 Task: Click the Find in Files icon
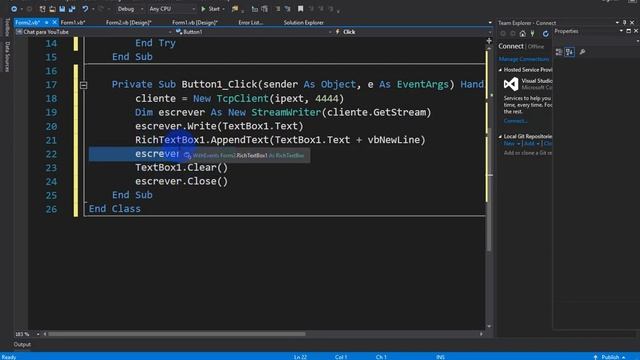[x=235, y=9]
